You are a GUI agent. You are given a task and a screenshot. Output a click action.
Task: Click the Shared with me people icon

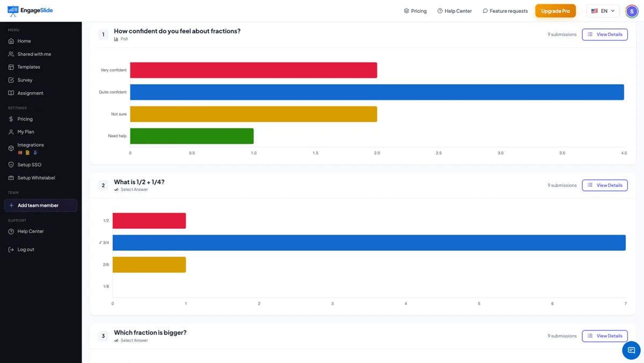pyautogui.click(x=11, y=54)
